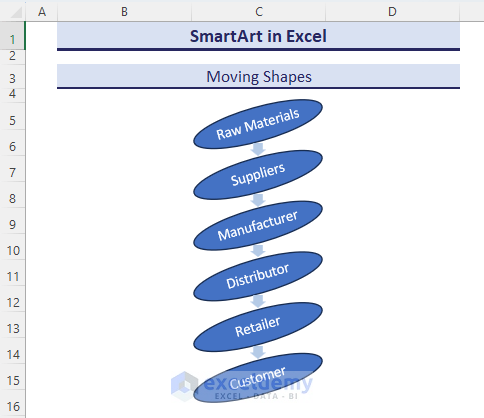
Task: Select row 7 header
Action: click(12, 169)
